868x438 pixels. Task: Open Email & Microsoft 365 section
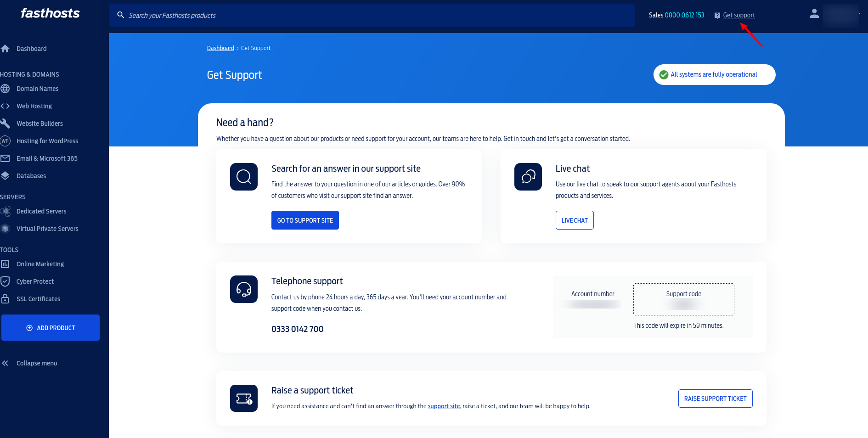[x=47, y=158]
